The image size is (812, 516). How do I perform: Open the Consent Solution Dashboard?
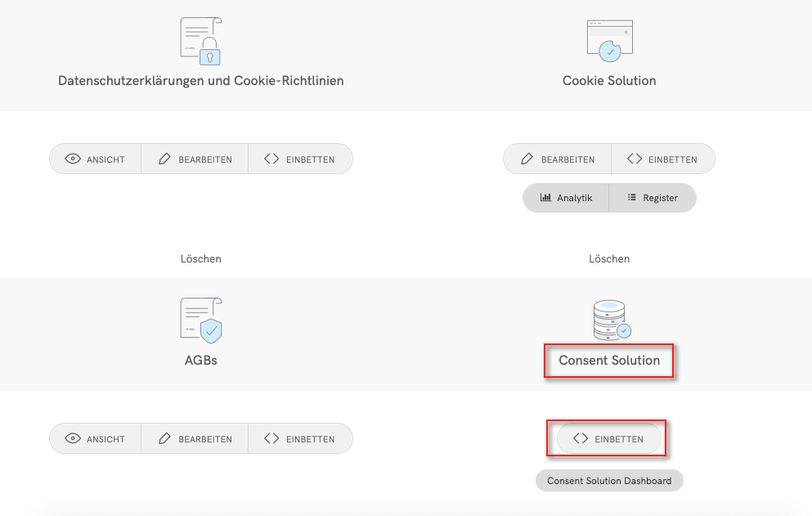608,480
